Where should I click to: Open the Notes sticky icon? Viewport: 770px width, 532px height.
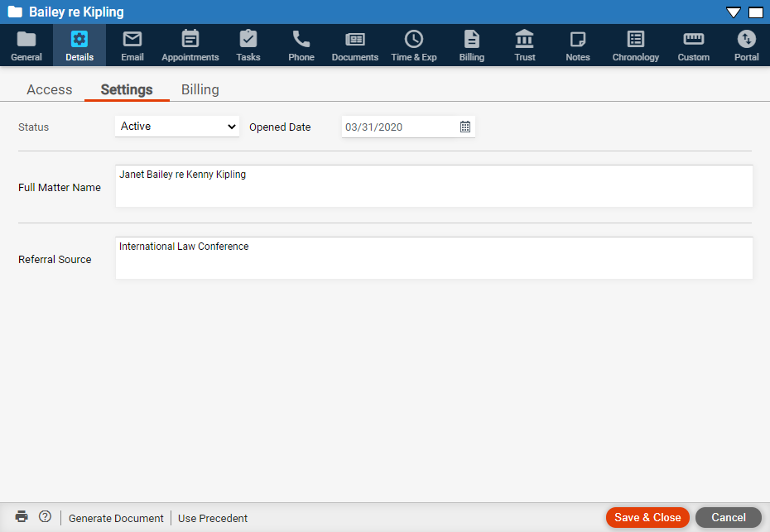578,39
